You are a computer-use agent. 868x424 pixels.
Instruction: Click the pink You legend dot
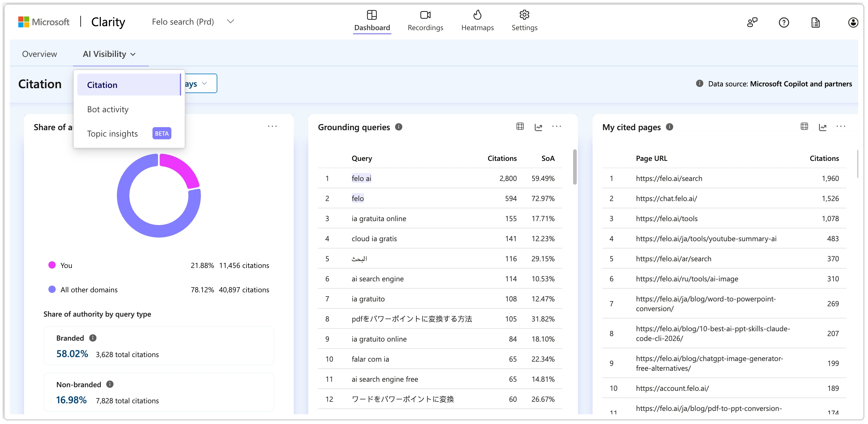[x=52, y=265]
